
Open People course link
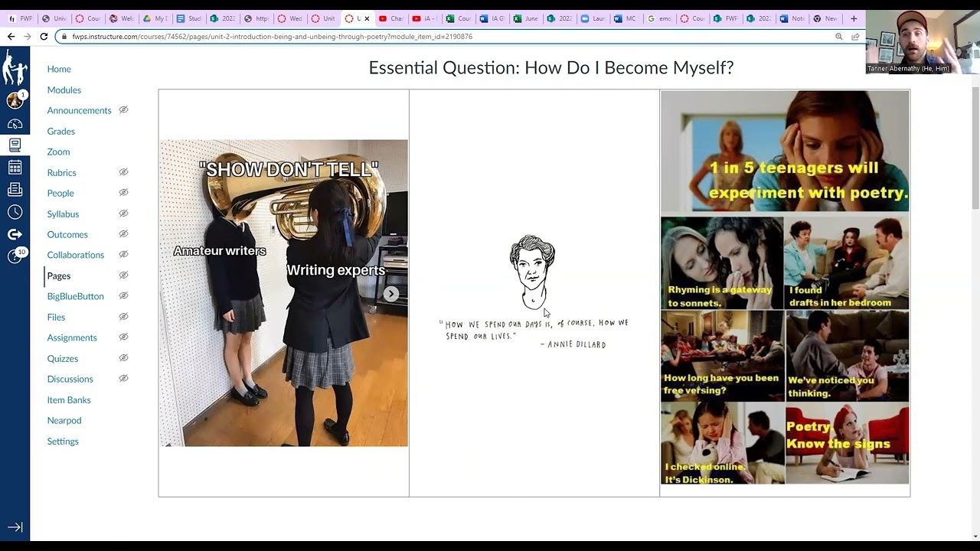(60, 193)
